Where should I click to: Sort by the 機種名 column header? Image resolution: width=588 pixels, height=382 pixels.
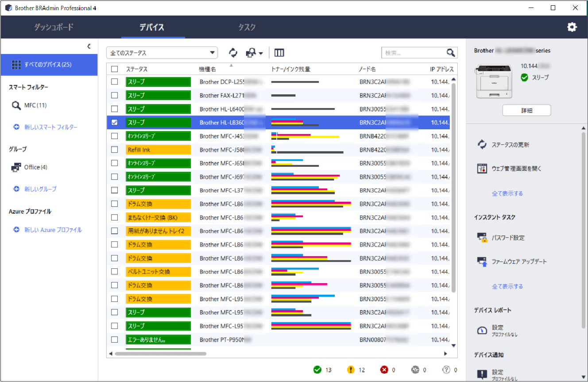pos(208,69)
